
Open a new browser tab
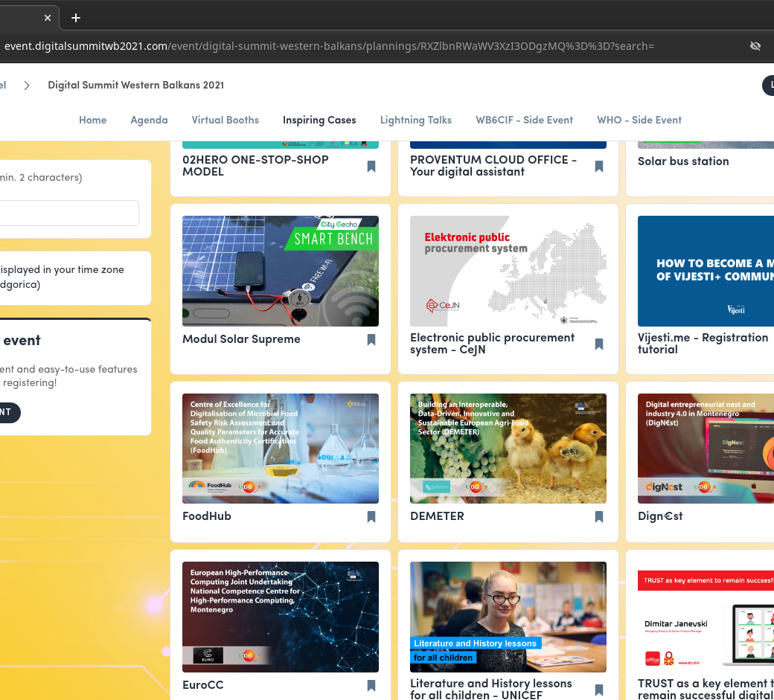75,18
